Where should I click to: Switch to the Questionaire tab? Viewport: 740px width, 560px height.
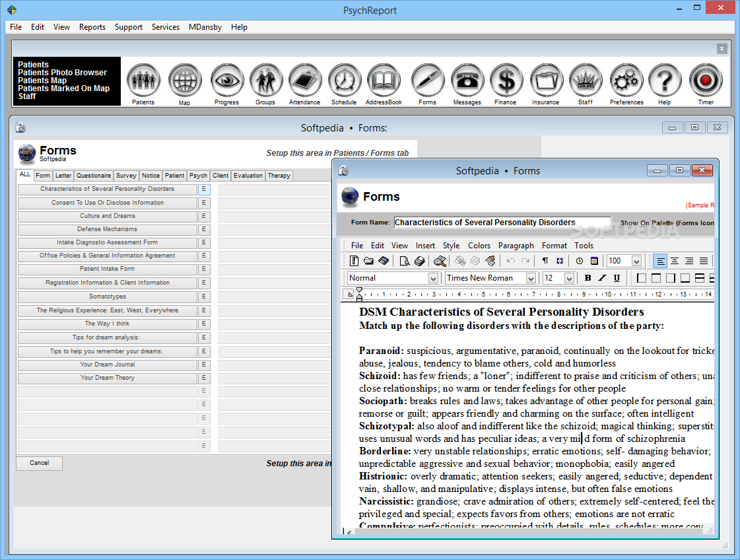click(94, 176)
